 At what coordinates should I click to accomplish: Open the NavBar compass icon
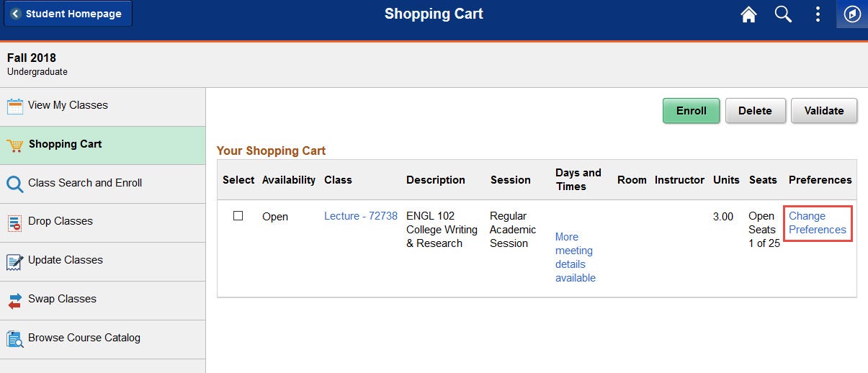point(852,14)
